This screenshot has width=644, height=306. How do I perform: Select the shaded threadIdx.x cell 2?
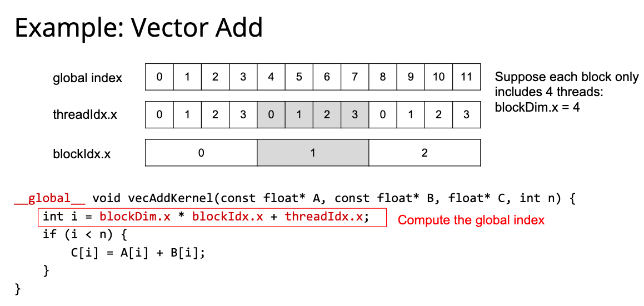327,115
